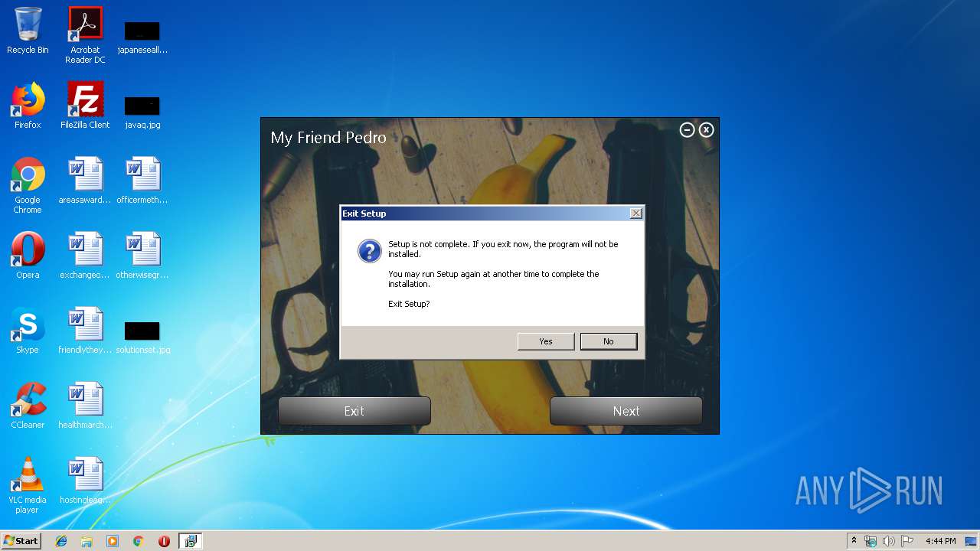Select the Opera desktop shortcut
980x551 pixels.
pyautogui.click(x=28, y=256)
